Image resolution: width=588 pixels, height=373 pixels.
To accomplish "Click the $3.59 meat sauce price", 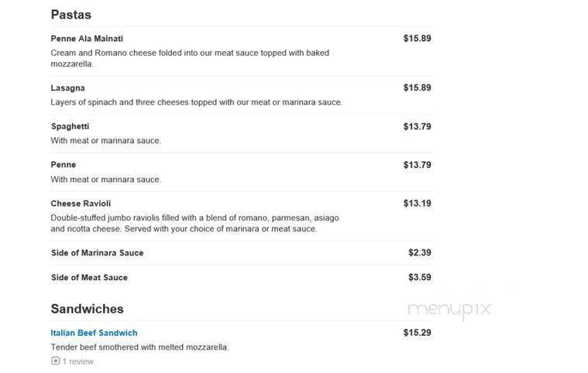I will (x=420, y=278).
